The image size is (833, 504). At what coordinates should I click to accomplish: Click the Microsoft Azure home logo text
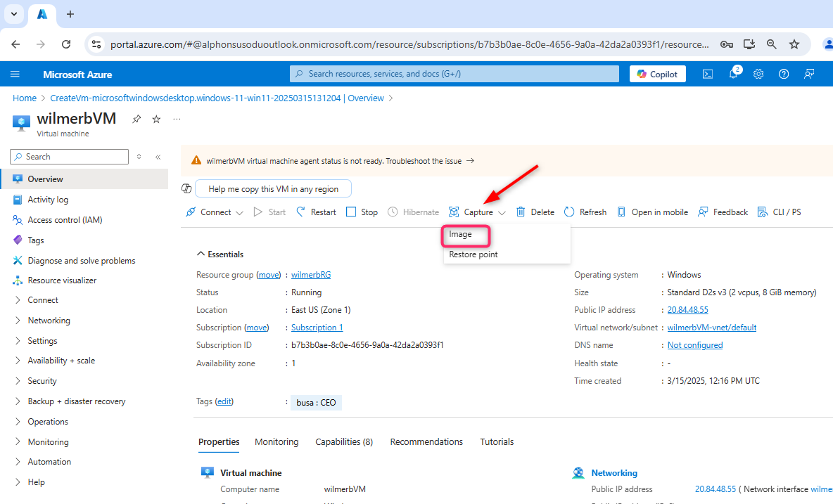point(77,75)
